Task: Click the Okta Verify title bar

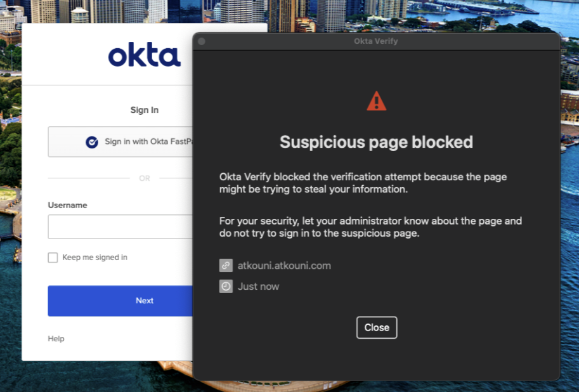Action: [377, 41]
